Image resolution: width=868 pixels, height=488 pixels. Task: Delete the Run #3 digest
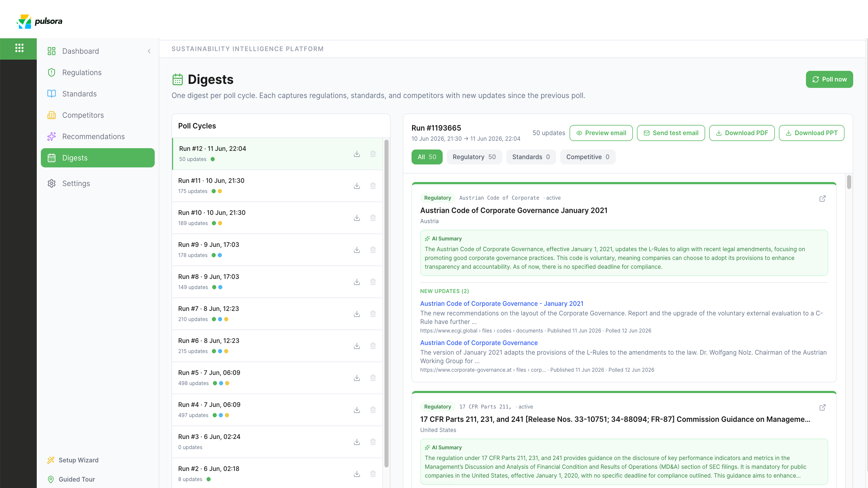click(373, 442)
